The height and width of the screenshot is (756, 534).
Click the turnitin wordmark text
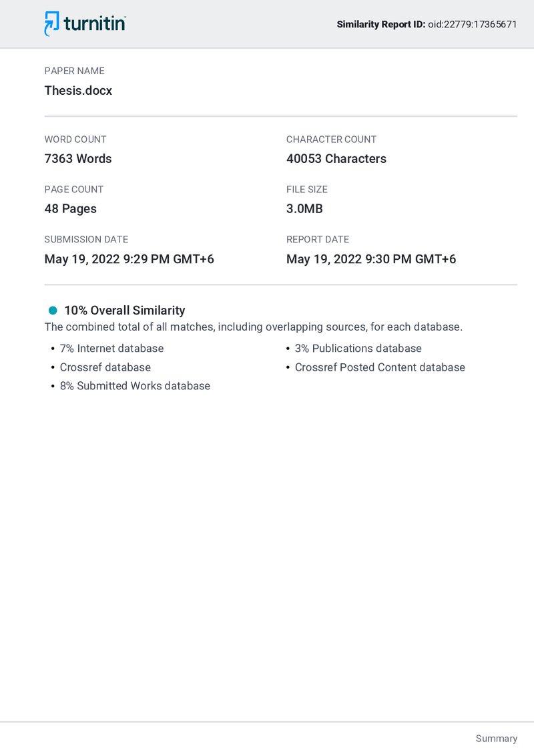pyautogui.click(x=95, y=23)
